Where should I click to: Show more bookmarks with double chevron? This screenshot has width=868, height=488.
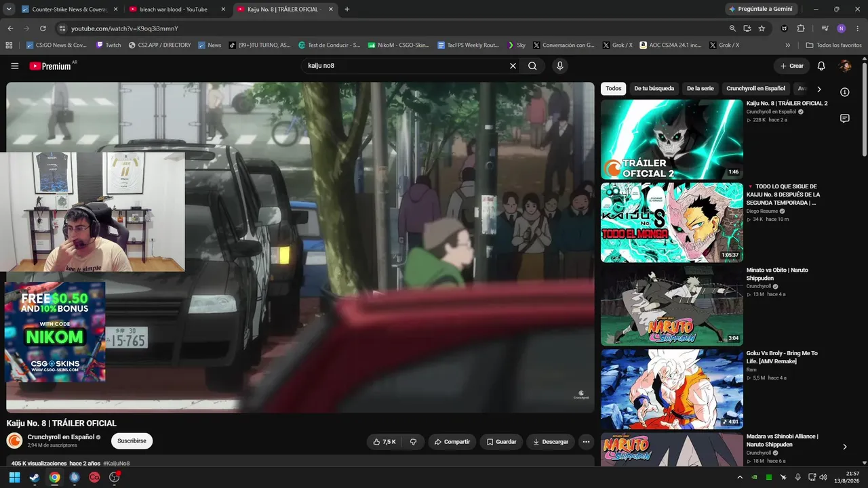(x=788, y=45)
